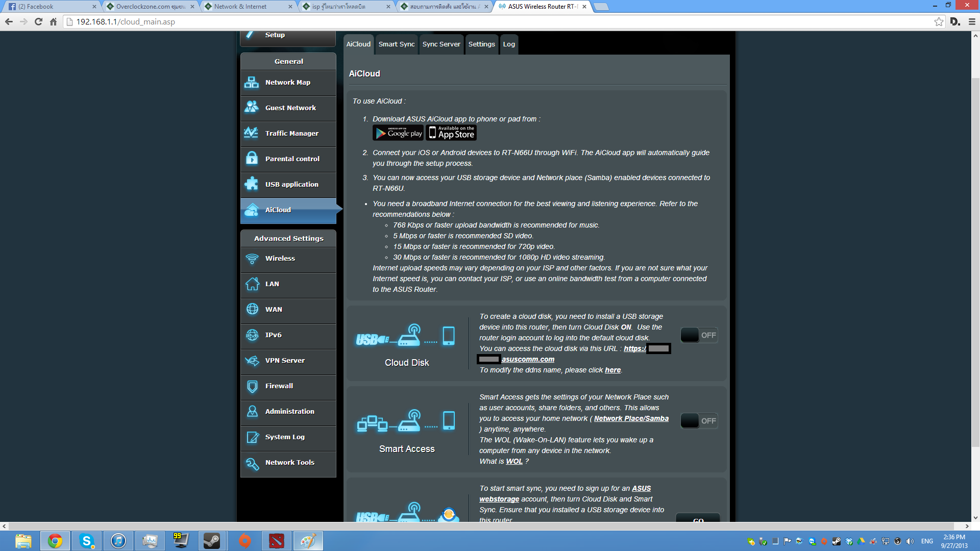Open Traffic Manager sidebar icon

pyautogui.click(x=252, y=133)
